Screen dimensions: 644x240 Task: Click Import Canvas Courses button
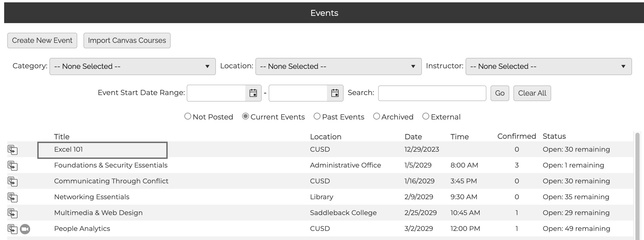tap(127, 41)
